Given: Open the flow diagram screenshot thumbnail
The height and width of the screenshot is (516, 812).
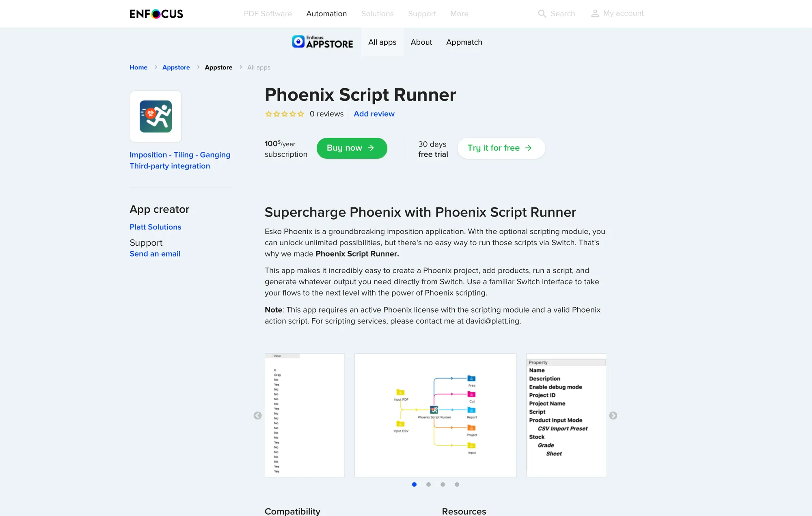Looking at the screenshot, I should 435,415.
